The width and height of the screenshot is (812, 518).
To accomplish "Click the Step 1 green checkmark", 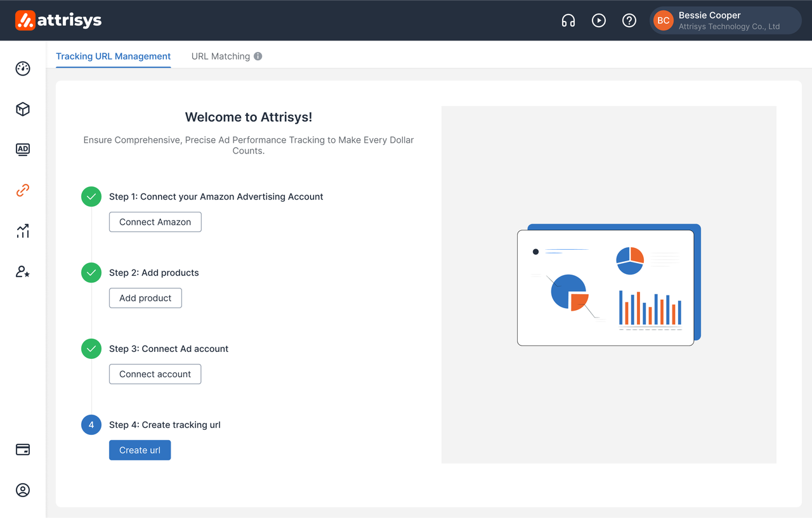I will pos(91,197).
